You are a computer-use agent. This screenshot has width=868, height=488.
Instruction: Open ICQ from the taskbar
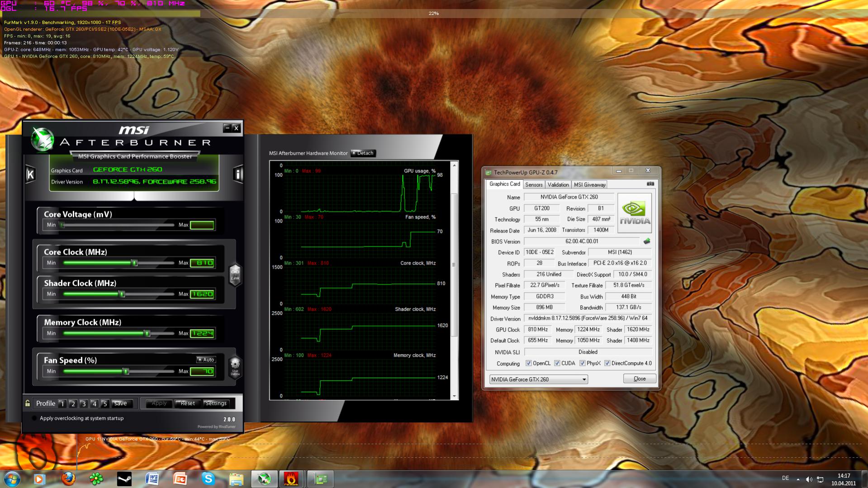click(96, 479)
